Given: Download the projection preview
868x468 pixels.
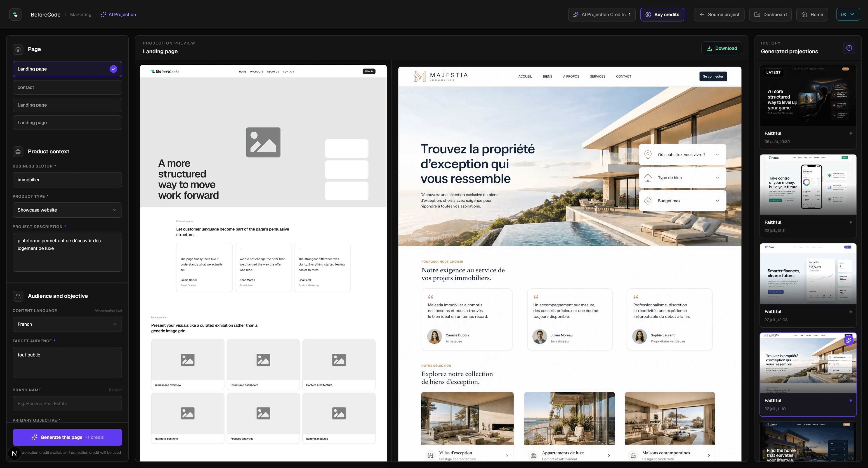Looking at the screenshot, I should [x=722, y=48].
